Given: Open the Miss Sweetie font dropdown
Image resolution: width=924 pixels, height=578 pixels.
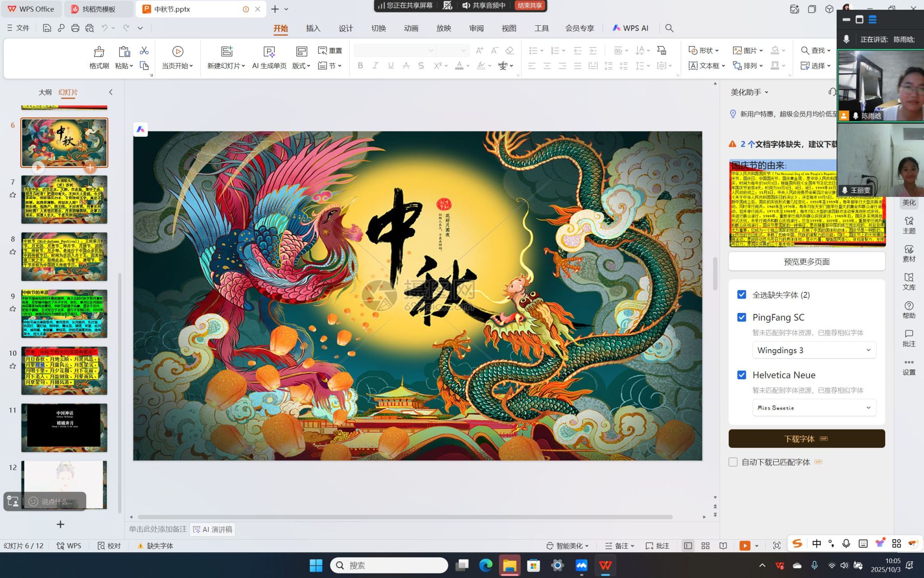Looking at the screenshot, I should pos(814,408).
